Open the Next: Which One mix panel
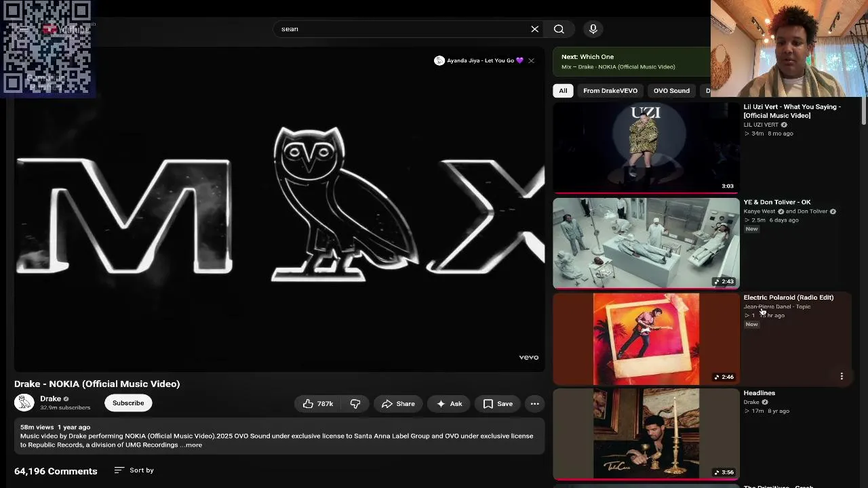Image resolution: width=868 pixels, height=488 pixels. click(631, 62)
